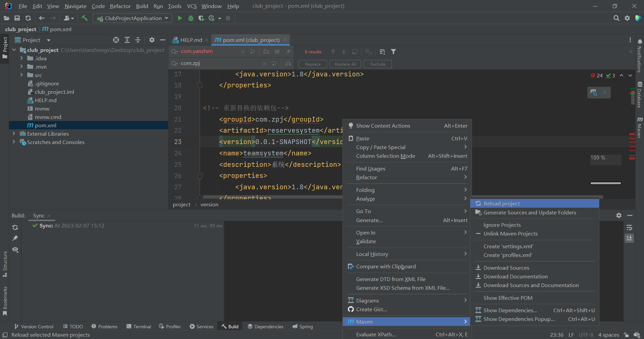
Task: Expand the src folder in project tree
Action: point(21,75)
